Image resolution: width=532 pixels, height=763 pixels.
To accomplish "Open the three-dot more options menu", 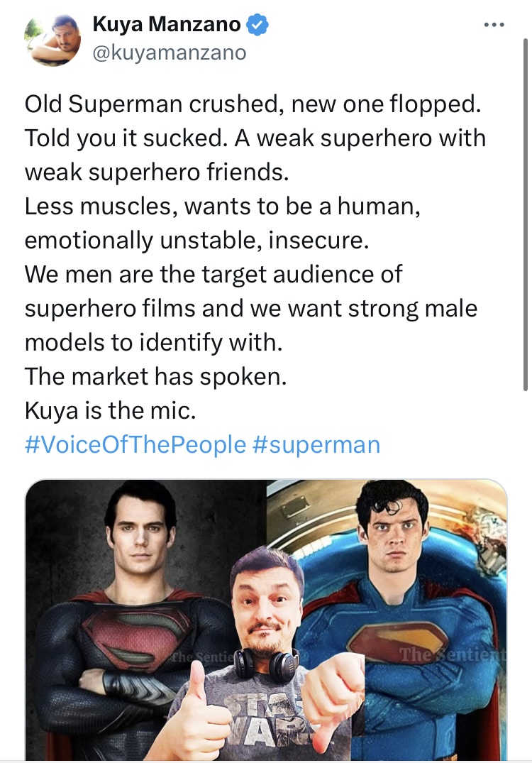I will tap(494, 24).
